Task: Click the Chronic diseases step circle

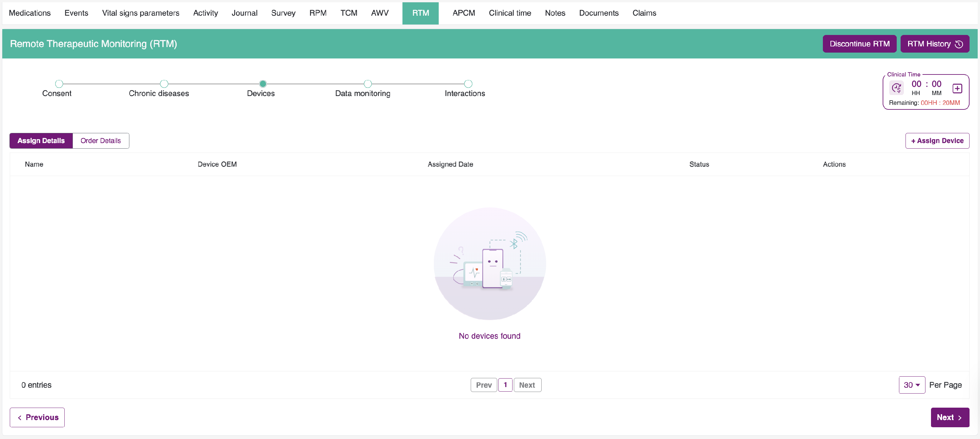Action: pyautogui.click(x=164, y=83)
